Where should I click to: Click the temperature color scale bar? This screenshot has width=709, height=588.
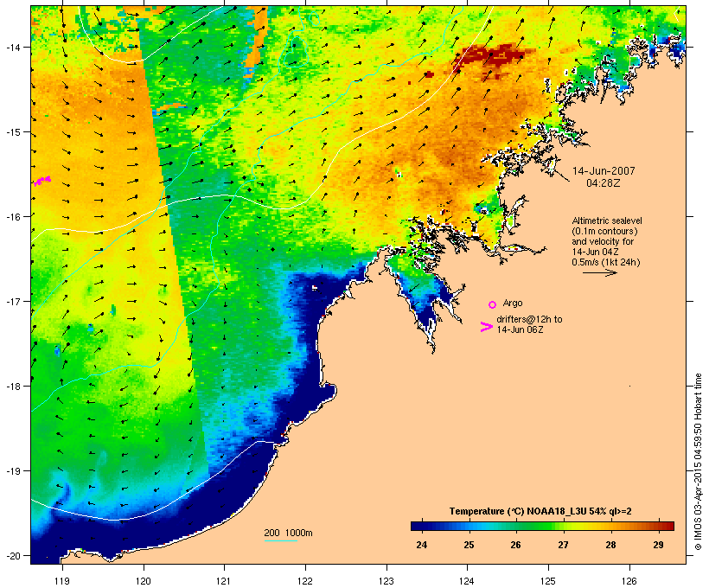pyautogui.click(x=542, y=526)
